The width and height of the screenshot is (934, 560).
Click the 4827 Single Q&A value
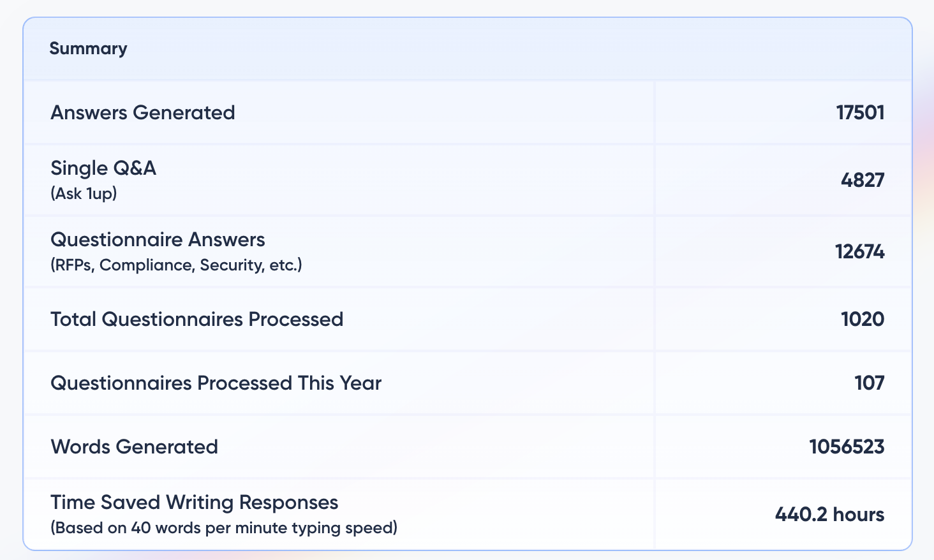863,180
